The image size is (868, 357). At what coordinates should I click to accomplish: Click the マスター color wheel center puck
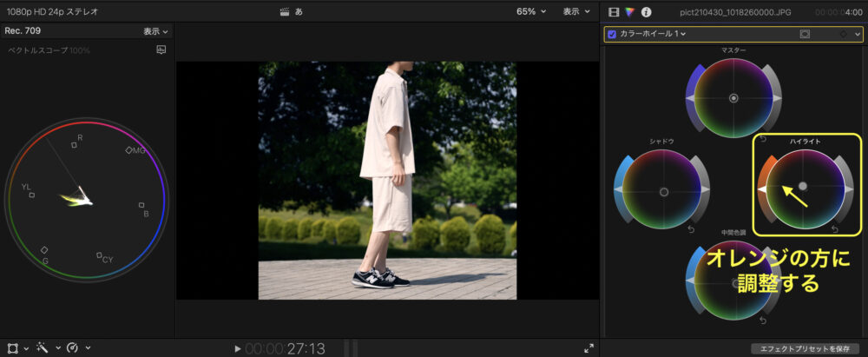(733, 99)
